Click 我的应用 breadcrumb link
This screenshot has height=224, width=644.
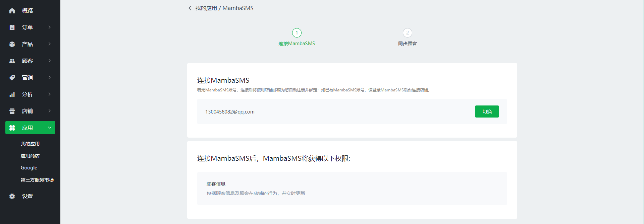coord(206,8)
